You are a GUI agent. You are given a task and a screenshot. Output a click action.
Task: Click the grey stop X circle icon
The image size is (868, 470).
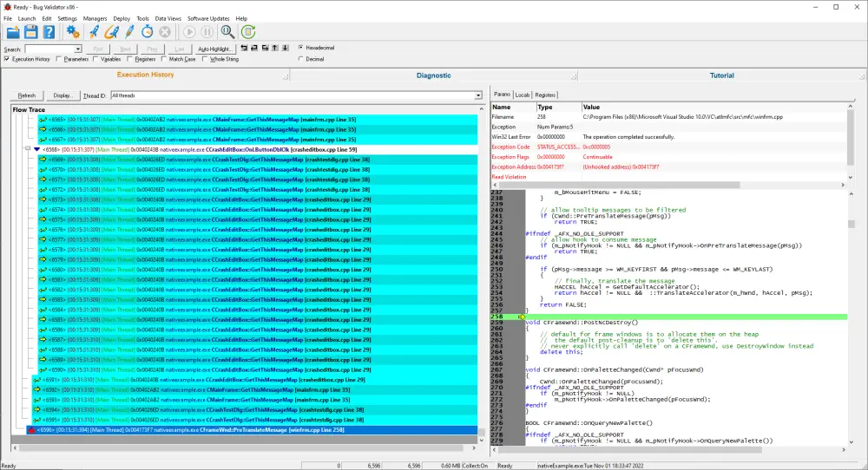(165, 32)
